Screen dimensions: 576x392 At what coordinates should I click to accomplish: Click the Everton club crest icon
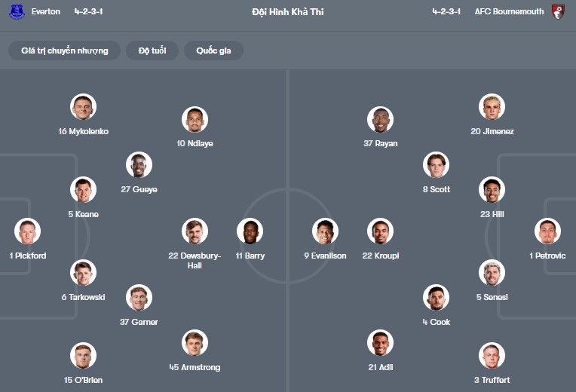click(17, 12)
